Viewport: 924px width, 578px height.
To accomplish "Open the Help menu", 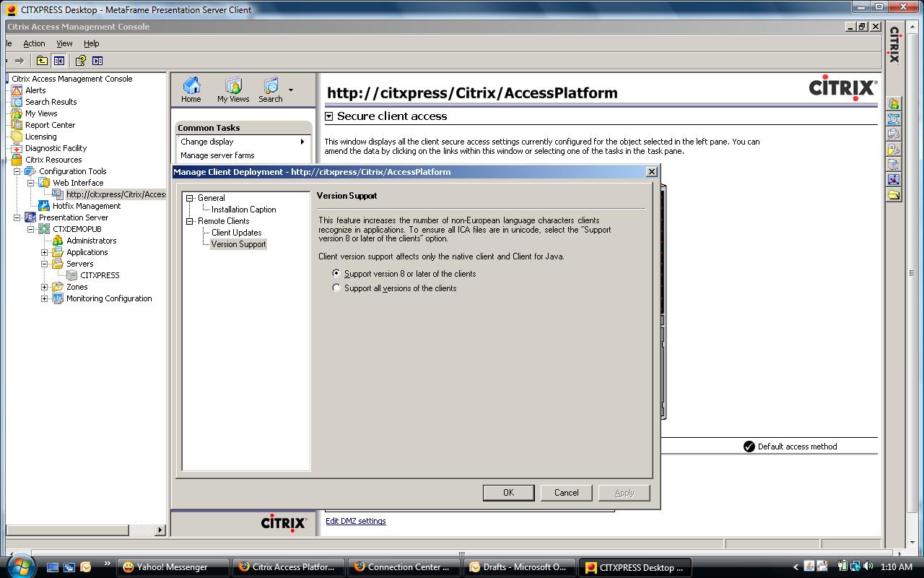I will tap(91, 43).
